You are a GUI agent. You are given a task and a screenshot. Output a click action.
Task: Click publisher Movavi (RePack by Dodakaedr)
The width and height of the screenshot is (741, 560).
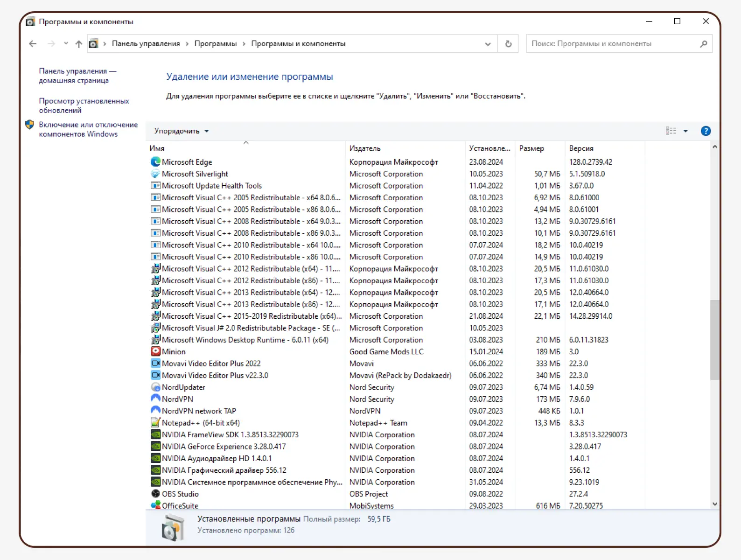(400, 375)
